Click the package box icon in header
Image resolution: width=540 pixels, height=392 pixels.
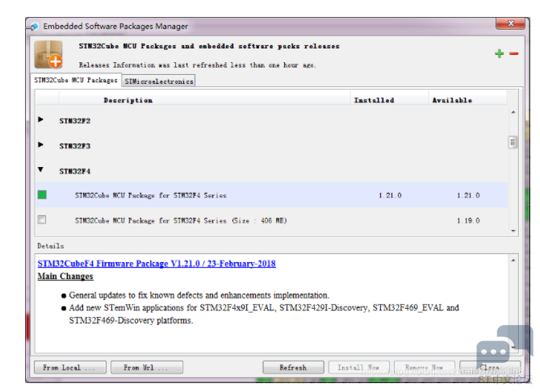(x=48, y=54)
